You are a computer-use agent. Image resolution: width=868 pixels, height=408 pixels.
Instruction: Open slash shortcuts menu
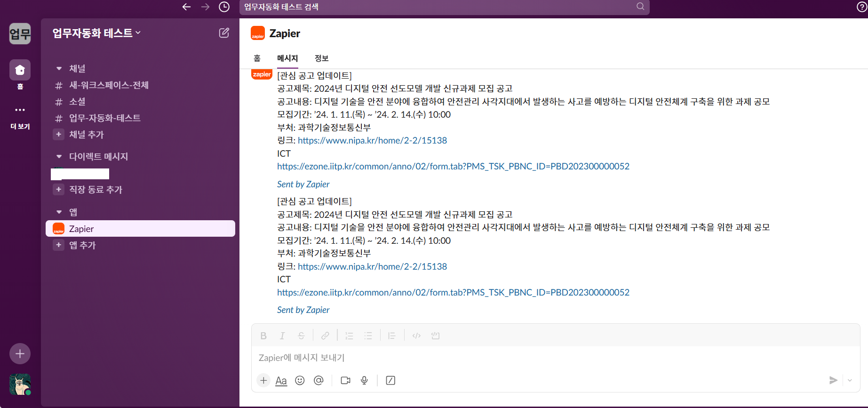(x=390, y=380)
